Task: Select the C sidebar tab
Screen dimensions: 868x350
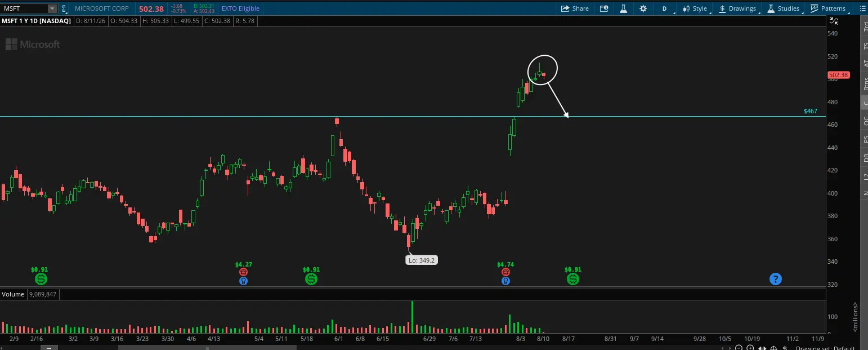Action: pos(865,103)
